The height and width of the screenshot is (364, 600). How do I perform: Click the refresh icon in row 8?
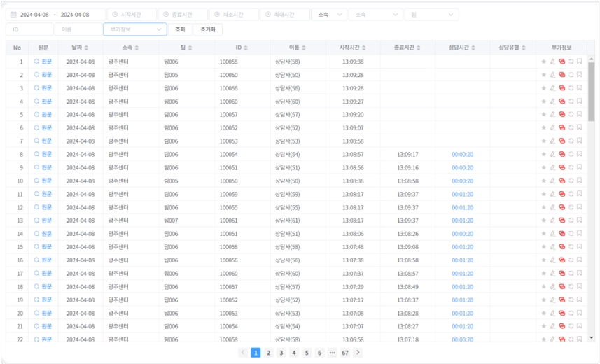[x=571, y=155]
